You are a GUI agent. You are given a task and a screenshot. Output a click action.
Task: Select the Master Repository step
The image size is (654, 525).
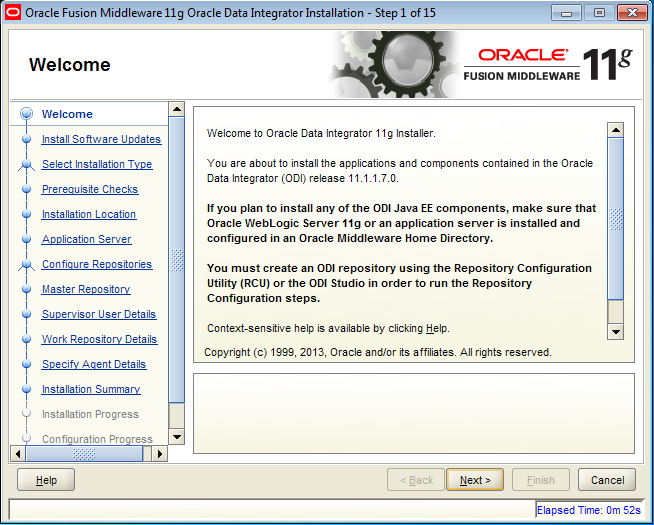[86, 289]
